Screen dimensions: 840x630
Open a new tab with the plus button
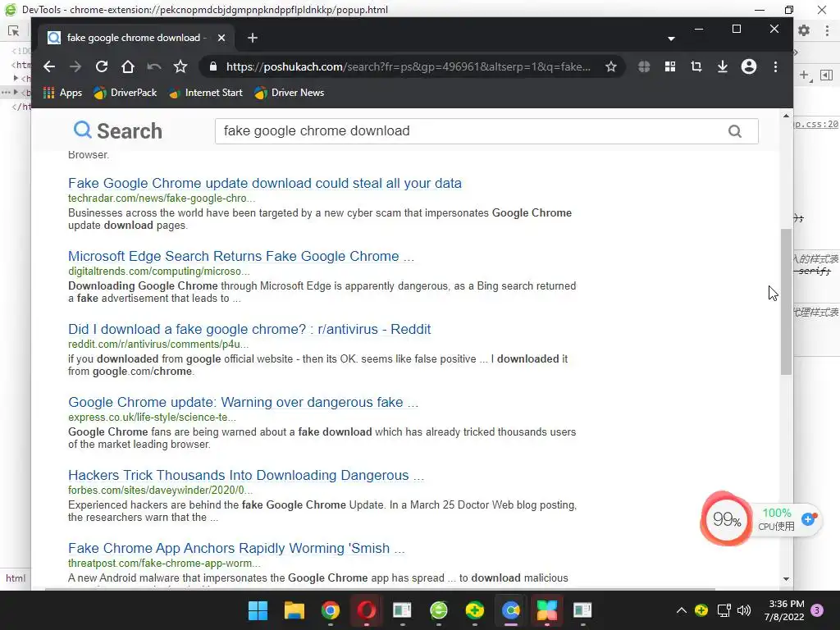click(x=253, y=38)
